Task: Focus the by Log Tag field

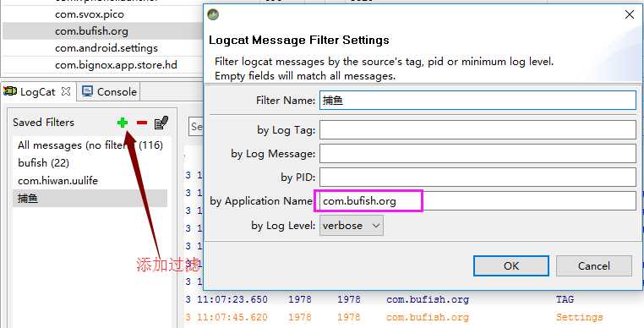Action: point(478,130)
